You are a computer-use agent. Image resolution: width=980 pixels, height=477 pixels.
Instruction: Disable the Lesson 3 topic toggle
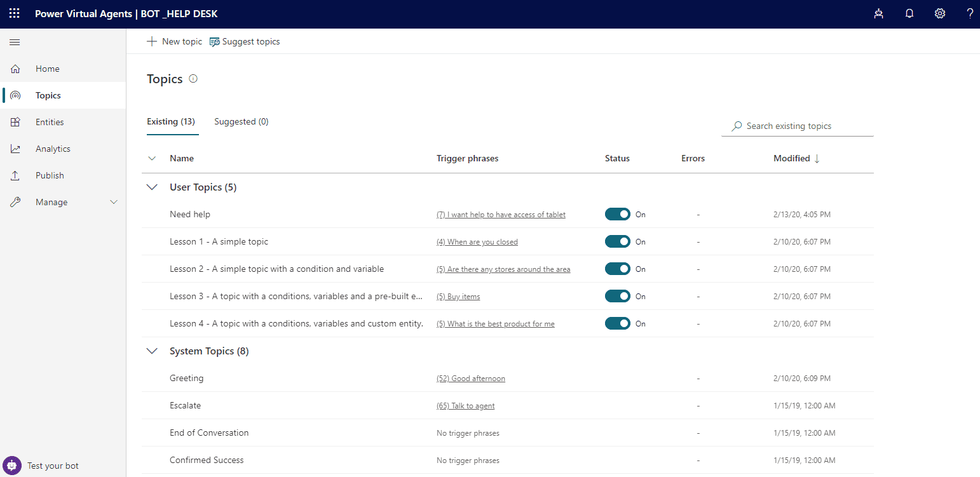pos(617,296)
